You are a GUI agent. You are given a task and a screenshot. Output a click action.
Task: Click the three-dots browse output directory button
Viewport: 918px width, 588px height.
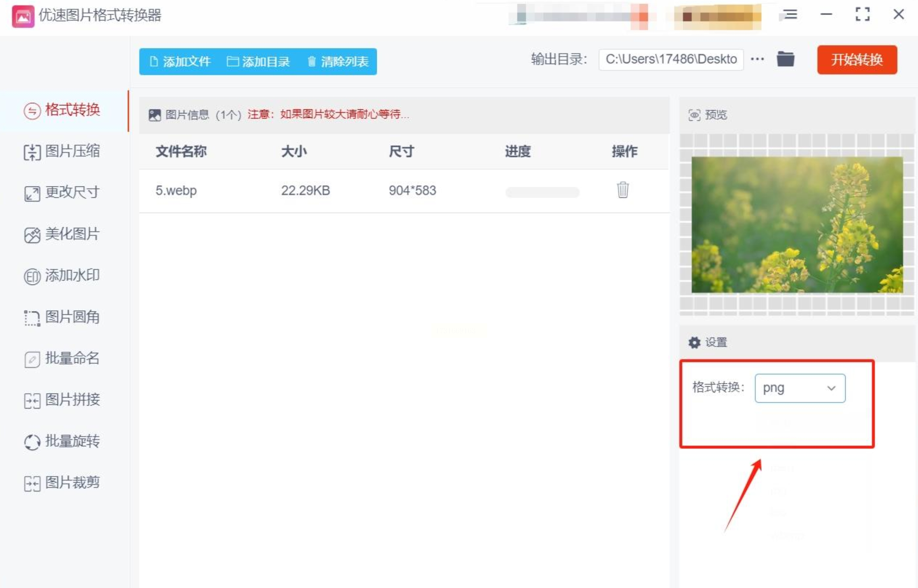click(757, 59)
